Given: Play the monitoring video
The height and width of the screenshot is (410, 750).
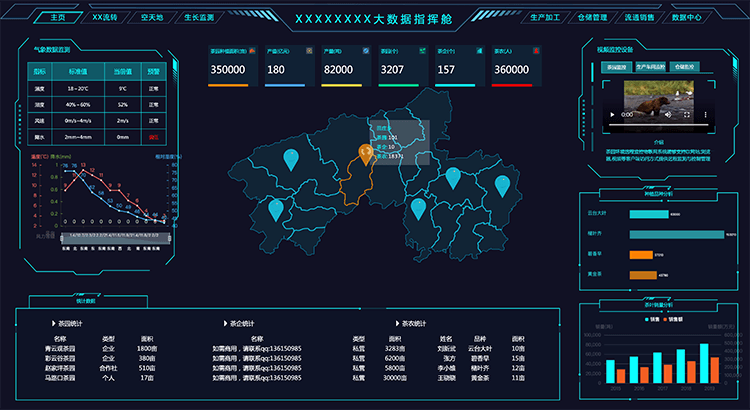Looking at the screenshot, I should 612,115.
